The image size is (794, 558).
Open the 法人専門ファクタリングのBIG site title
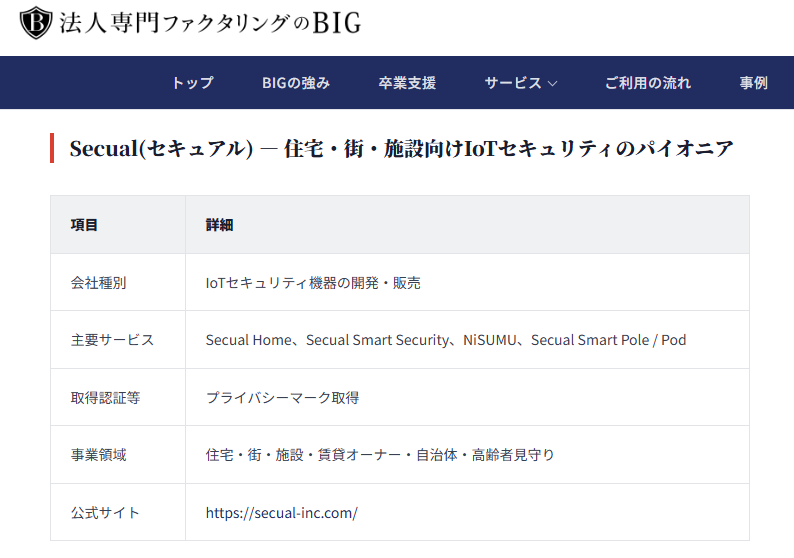[x=210, y=23]
